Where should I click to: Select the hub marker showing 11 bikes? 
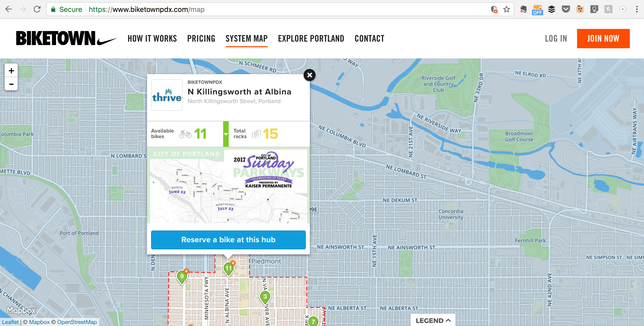coord(228,268)
